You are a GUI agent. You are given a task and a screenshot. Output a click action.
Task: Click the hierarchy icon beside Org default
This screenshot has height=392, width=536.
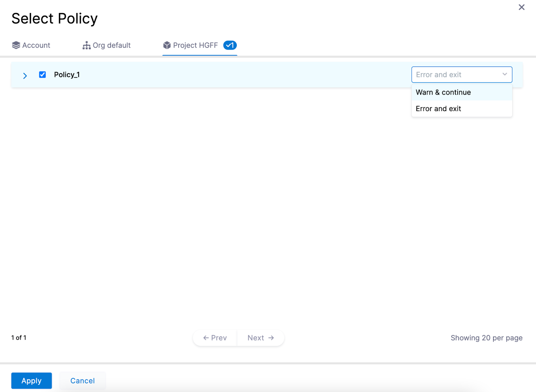tap(86, 45)
